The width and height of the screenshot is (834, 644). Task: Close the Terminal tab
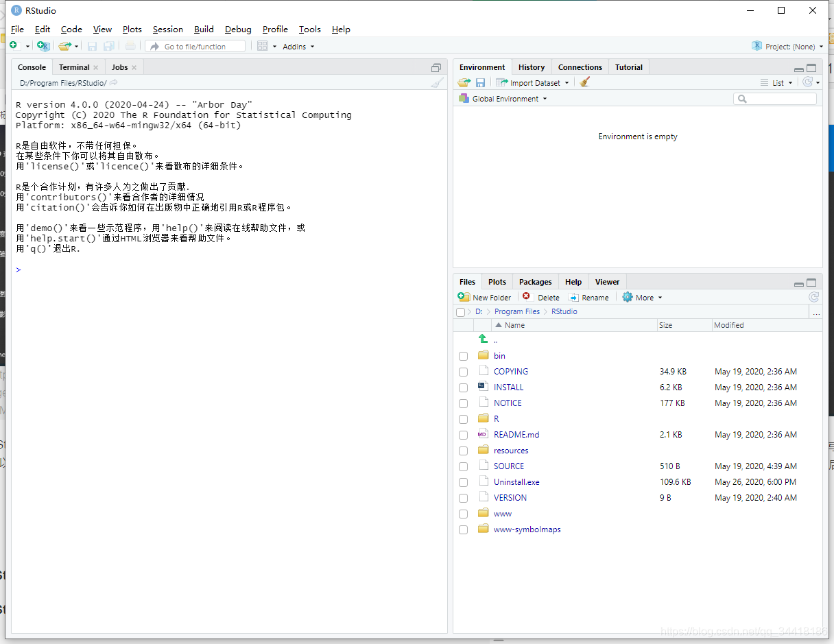click(96, 67)
